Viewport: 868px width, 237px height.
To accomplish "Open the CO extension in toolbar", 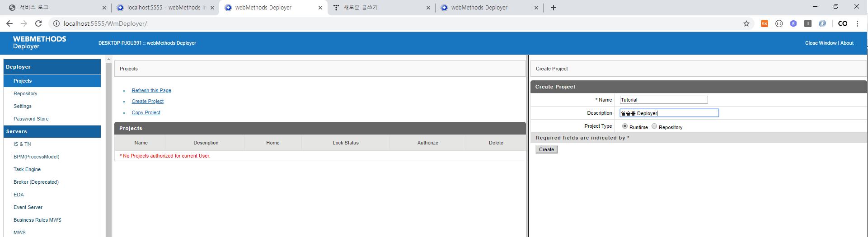I will [x=843, y=23].
